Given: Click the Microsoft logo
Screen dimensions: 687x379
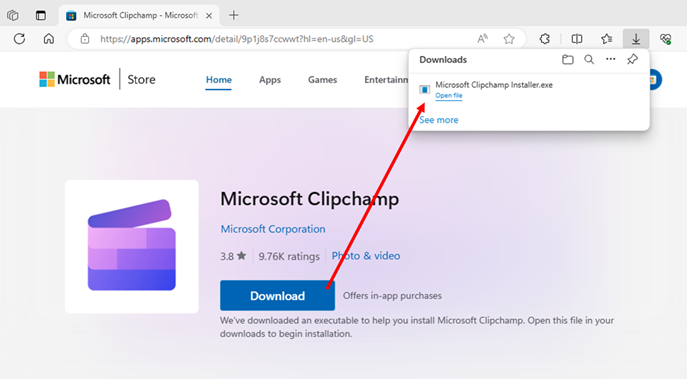Looking at the screenshot, I should 74,79.
